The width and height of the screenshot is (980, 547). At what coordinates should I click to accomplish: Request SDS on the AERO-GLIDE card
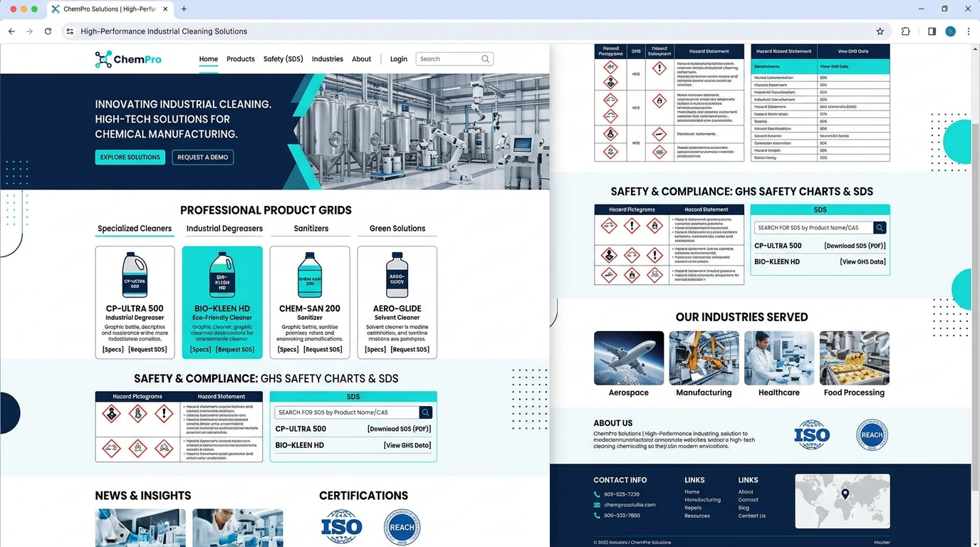(410, 350)
